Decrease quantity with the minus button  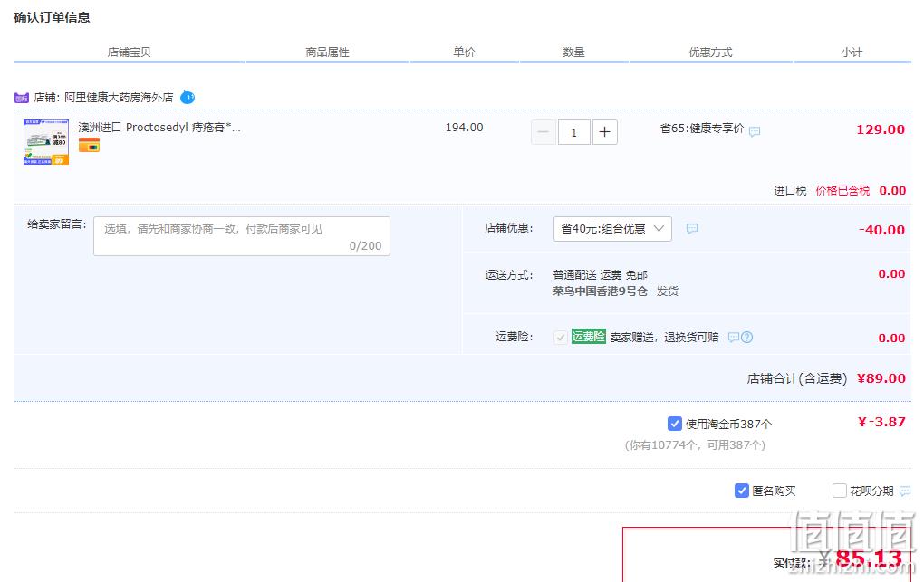click(x=544, y=132)
